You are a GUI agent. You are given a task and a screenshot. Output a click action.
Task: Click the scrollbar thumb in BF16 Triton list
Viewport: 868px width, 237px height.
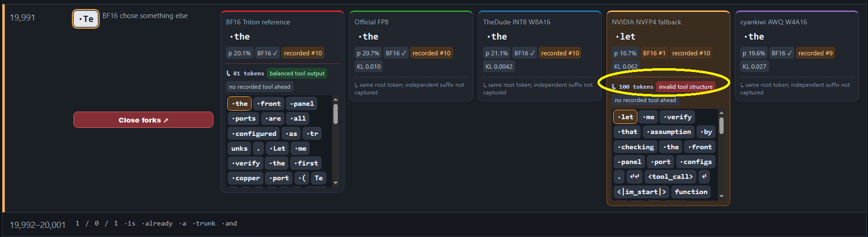click(x=335, y=114)
